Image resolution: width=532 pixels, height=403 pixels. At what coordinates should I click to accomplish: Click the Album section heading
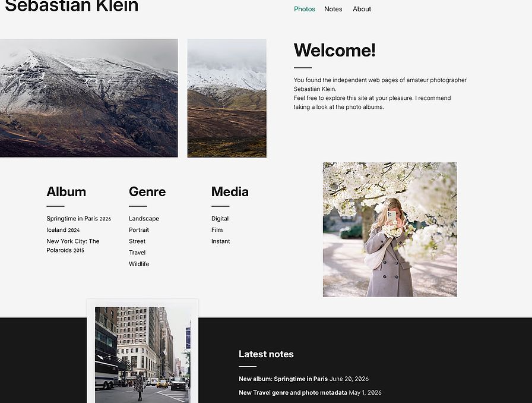66,191
